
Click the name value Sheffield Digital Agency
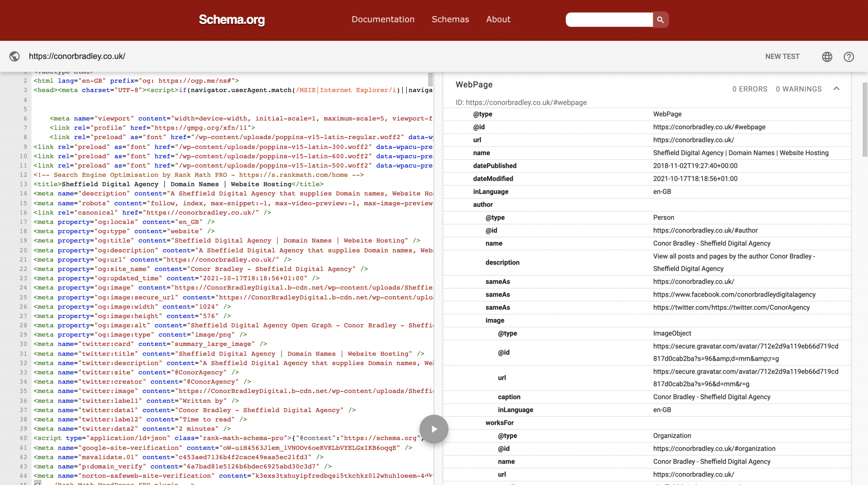741,153
